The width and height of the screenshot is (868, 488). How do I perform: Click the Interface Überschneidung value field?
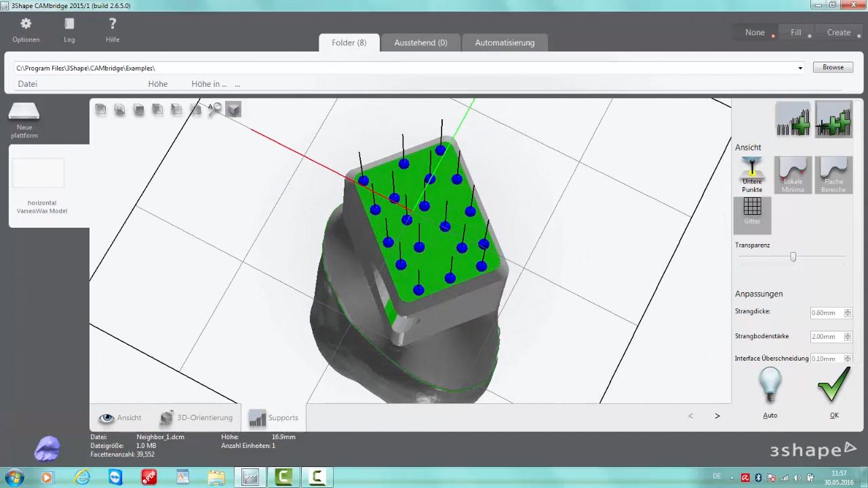(827, 359)
